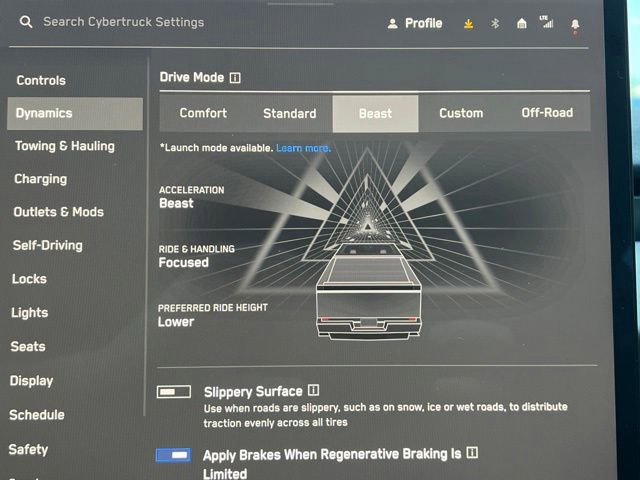Click the search magnifier icon
The image size is (640, 480).
[26, 22]
